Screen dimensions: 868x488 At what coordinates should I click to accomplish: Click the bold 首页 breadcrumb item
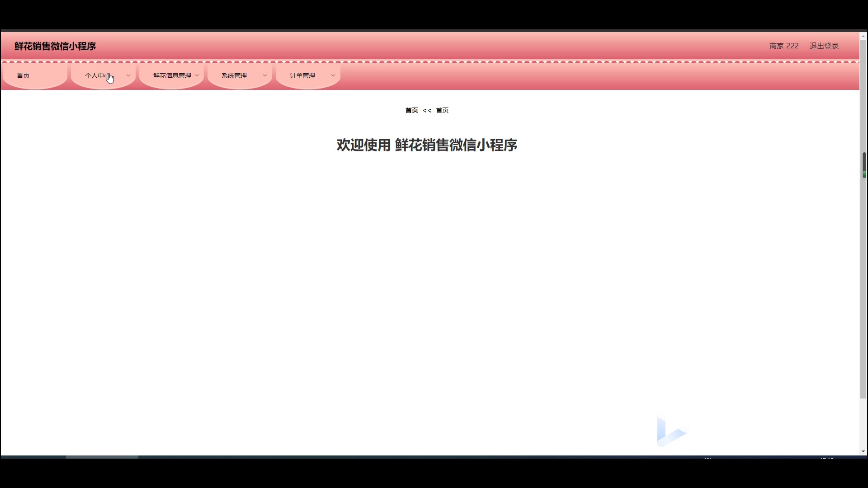click(x=411, y=110)
